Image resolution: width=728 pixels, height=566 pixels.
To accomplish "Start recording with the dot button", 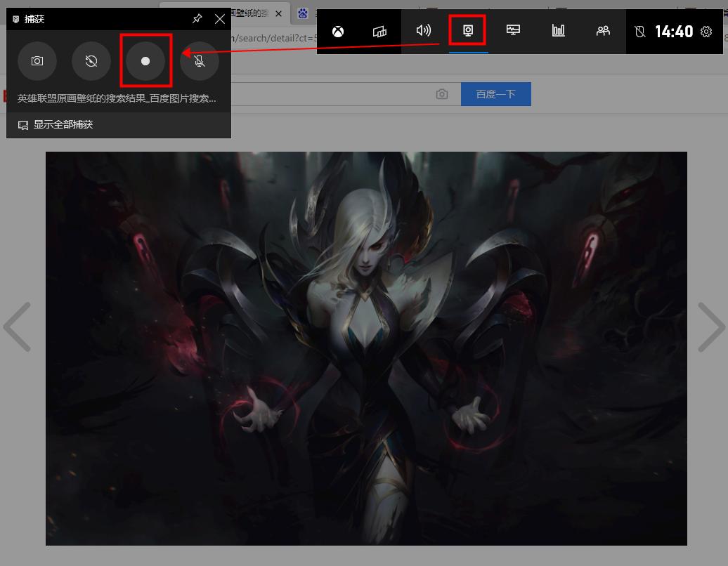I will [145, 61].
